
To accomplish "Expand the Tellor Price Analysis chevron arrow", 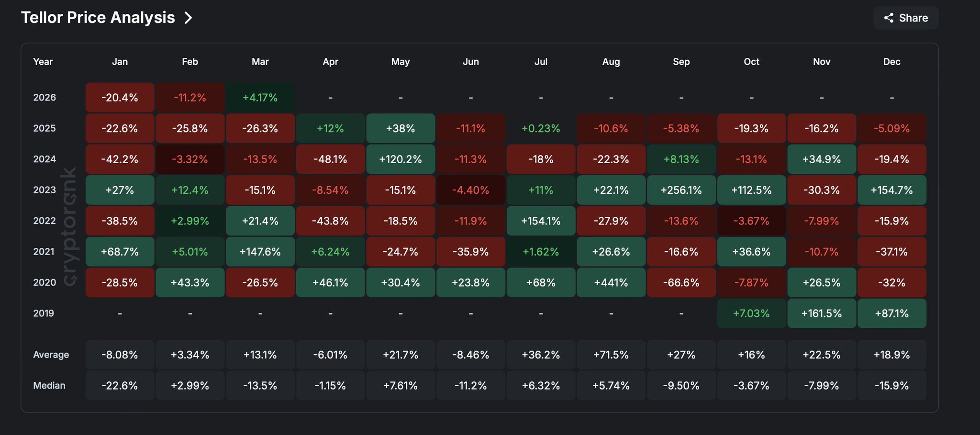I will [x=189, y=18].
